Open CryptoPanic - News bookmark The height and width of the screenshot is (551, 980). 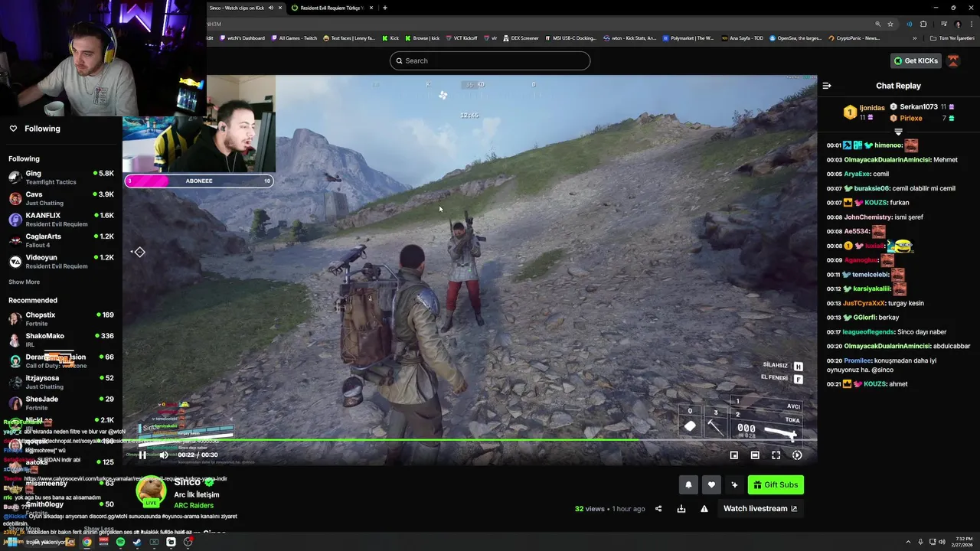click(x=854, y=38)
